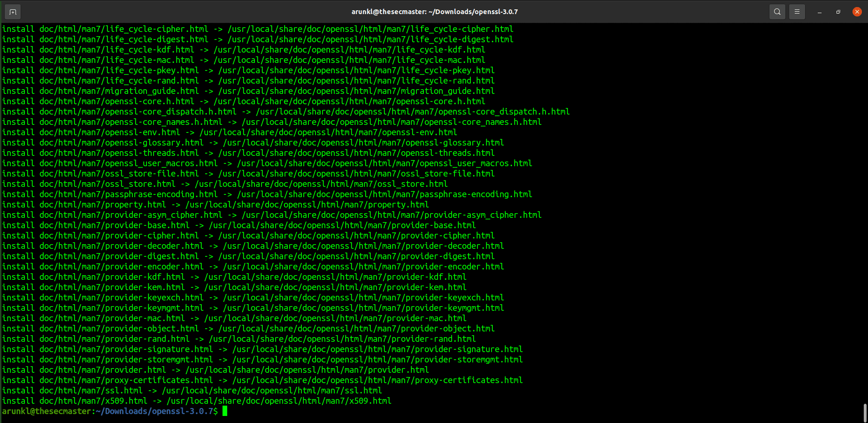Click the openssl-core_dispatch.h.html install line
868x423 pixels.
[286, 112]
